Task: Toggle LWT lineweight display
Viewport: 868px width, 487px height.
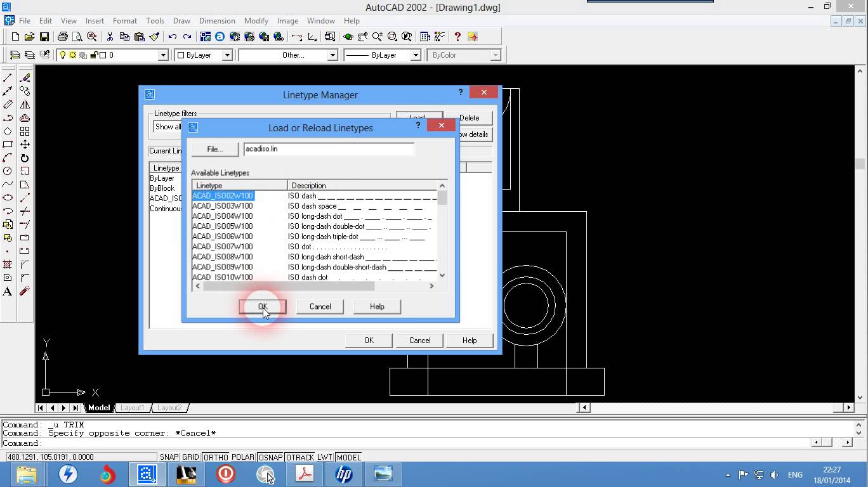Action: pos(324,457)
